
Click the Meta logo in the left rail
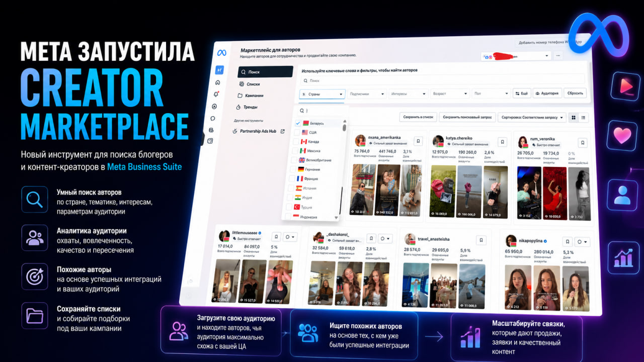(x=221, y=53)
